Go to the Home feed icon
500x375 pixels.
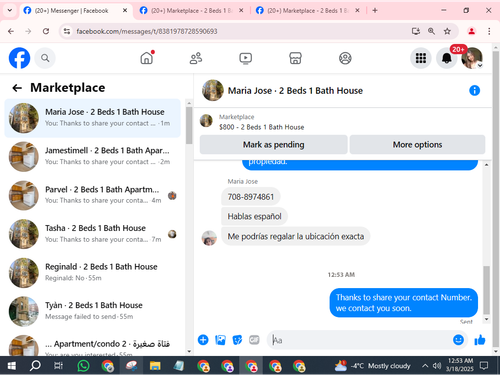coord(147,58)
